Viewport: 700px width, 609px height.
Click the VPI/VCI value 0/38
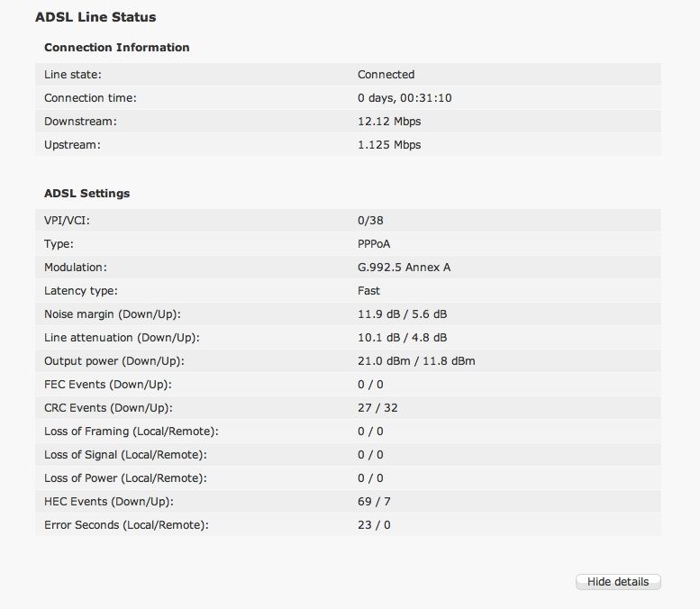(370, 221)
